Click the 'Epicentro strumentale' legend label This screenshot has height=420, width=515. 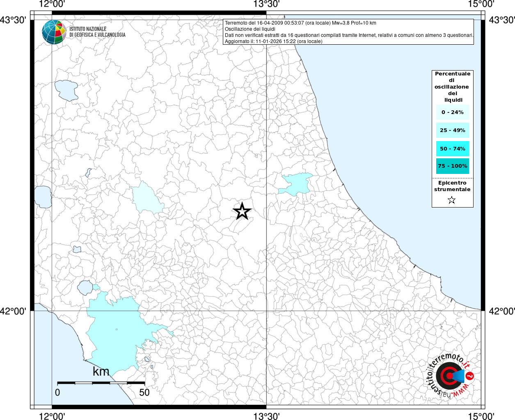point(452,186)
